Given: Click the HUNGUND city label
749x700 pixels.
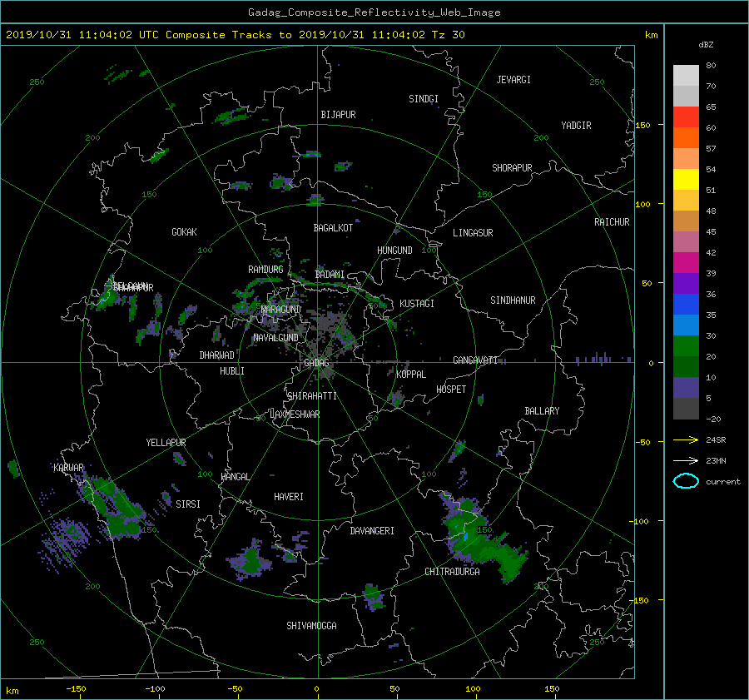Looking at the screenshot, I should pos(394,251).
